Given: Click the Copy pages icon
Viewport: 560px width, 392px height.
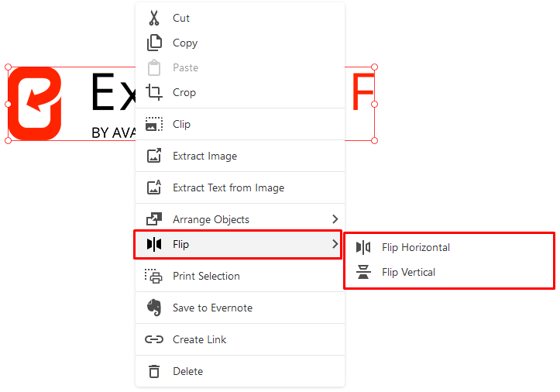Looking at the screenshot, I should (154, 43).
